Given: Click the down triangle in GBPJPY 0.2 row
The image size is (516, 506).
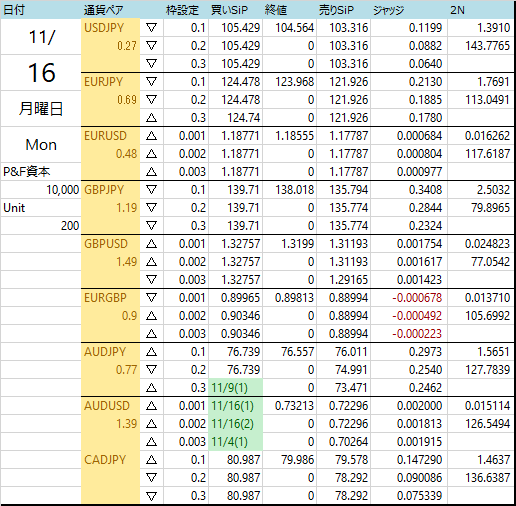Looking at the screenshot, I should [x=151, y=208].
